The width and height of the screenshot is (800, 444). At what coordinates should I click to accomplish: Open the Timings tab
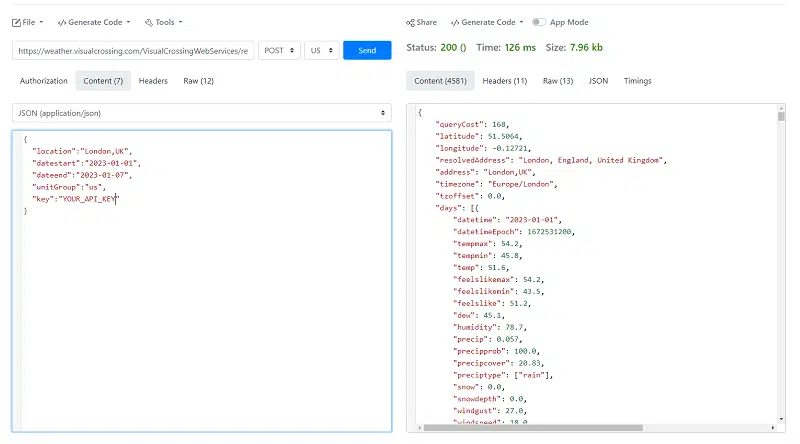(637, 81)
